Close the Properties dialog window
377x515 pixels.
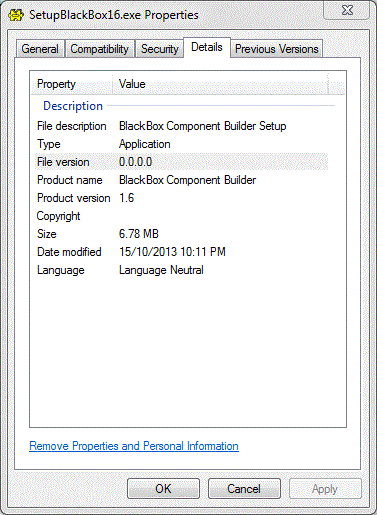click(347, 10)
